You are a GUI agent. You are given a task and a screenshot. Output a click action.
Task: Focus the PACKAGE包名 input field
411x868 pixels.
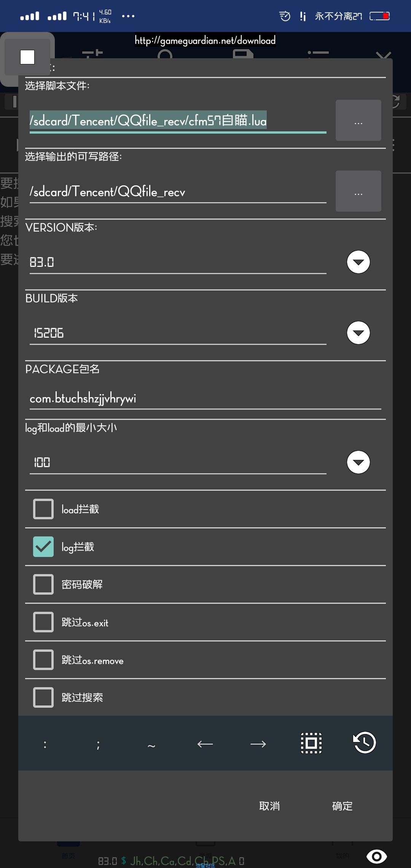click(205, 399)
